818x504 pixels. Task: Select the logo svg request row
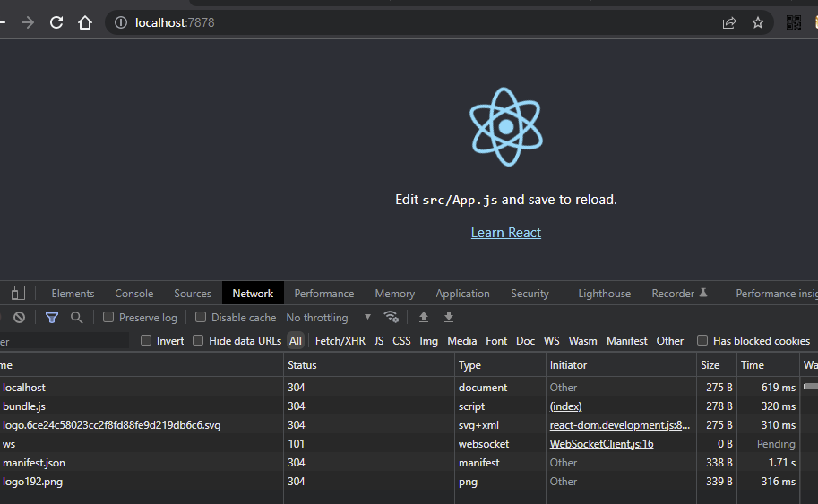click(x=409, y=425)
